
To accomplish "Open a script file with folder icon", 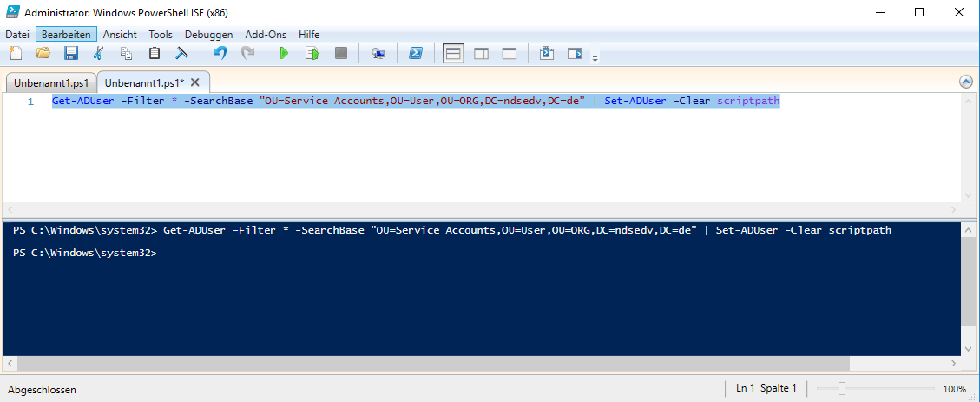I will click(x=43, y=54).
